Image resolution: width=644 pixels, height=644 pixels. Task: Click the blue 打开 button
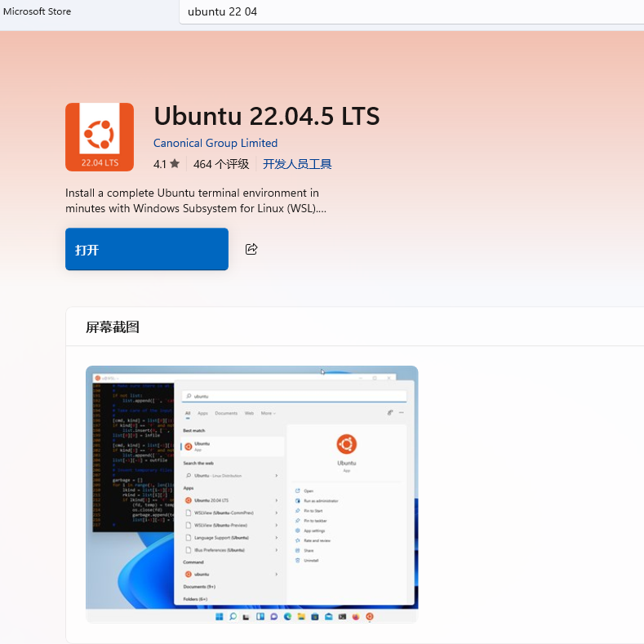[147, 249]
